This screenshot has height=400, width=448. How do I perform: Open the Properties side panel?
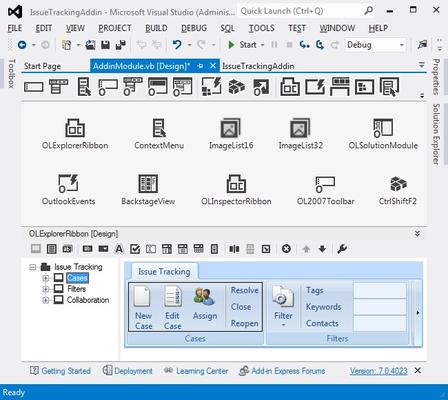[x=436, y=77]
